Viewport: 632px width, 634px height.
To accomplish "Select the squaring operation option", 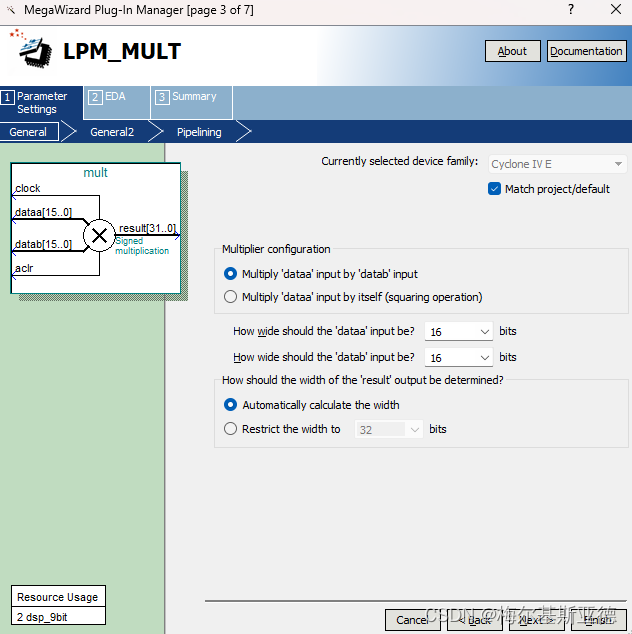I will [230, 297].
